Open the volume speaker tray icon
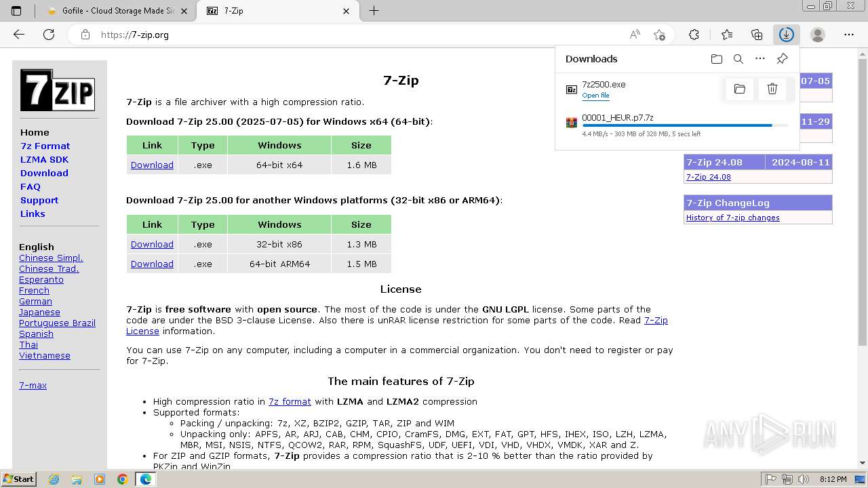This screenshot has width=868, height=488. 804,479
